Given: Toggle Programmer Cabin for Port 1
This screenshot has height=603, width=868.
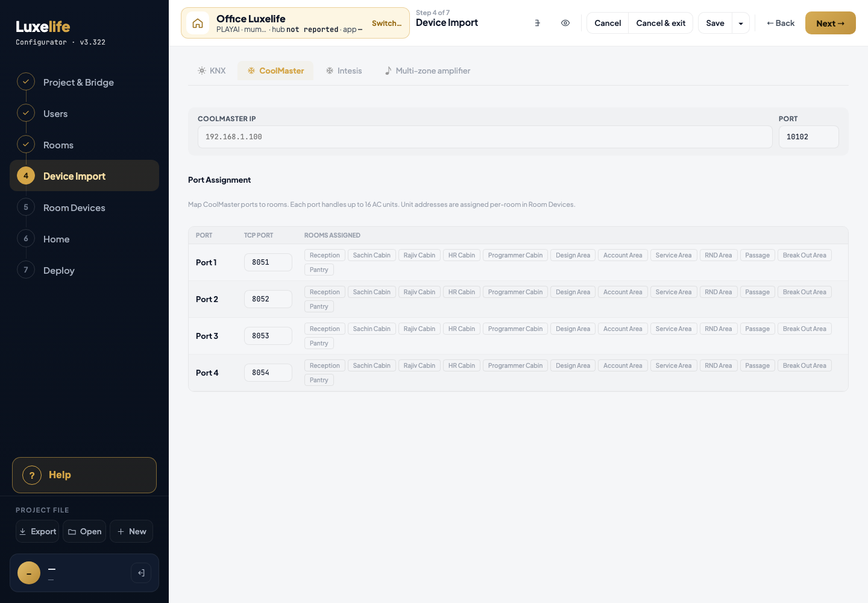Looking at the screenshot, I should click(x=515, y=255).
